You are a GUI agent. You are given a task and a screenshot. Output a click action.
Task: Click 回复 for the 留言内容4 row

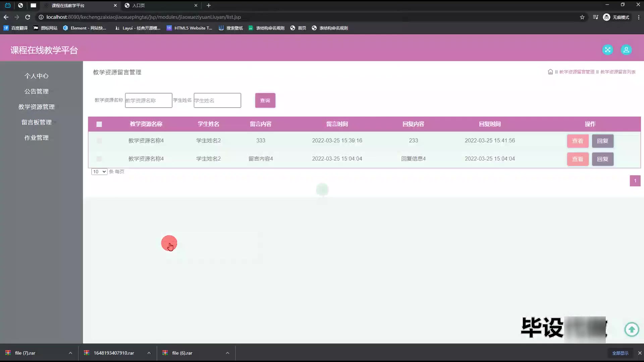pos(603,159)
